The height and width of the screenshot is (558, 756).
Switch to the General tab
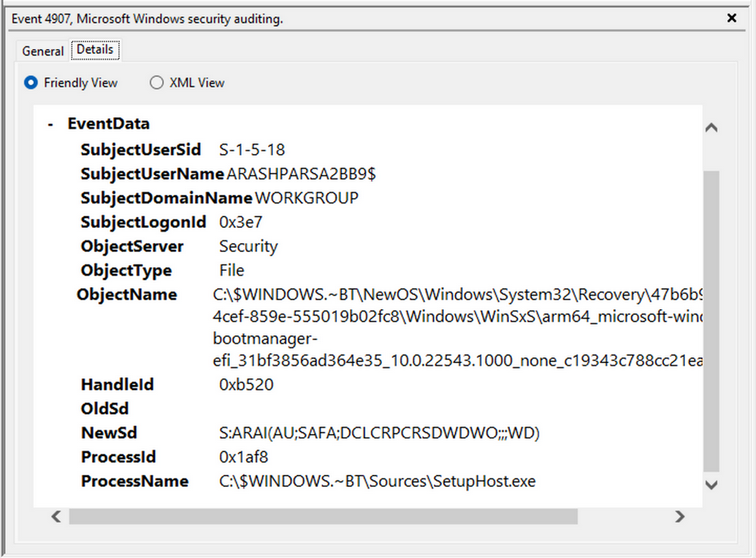[42, 51]
